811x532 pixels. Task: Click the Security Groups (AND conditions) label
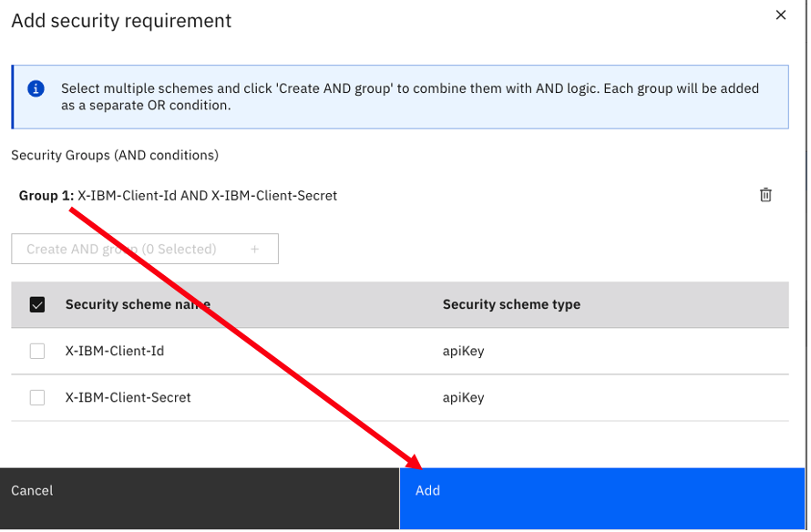point(115,155)
